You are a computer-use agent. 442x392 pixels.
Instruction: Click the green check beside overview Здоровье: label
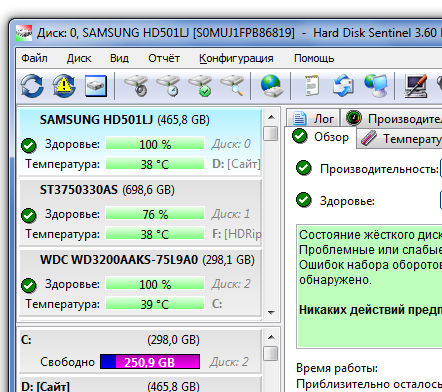pos(304,200)
